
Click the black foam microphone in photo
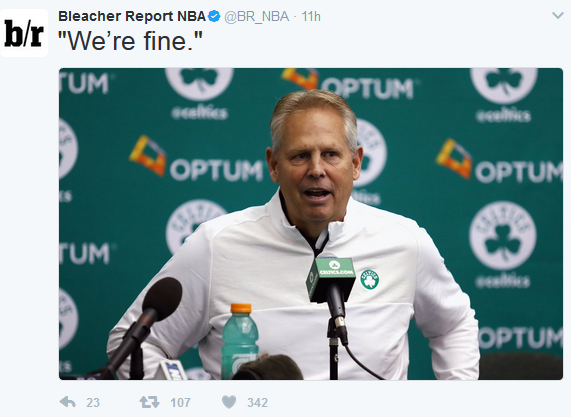(162, 299)
